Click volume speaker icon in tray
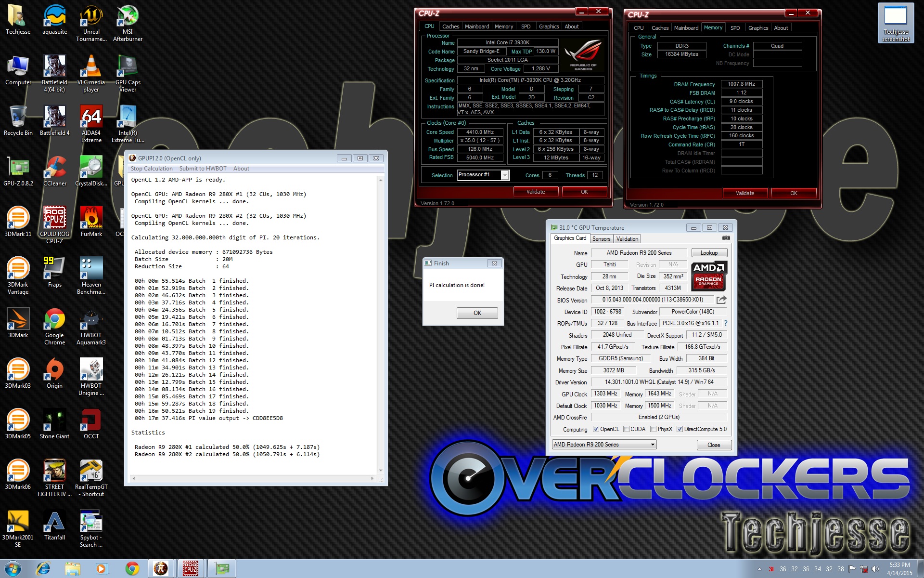Image resolution: width=924 pixels, height=578 pixels. coord(875,569)
